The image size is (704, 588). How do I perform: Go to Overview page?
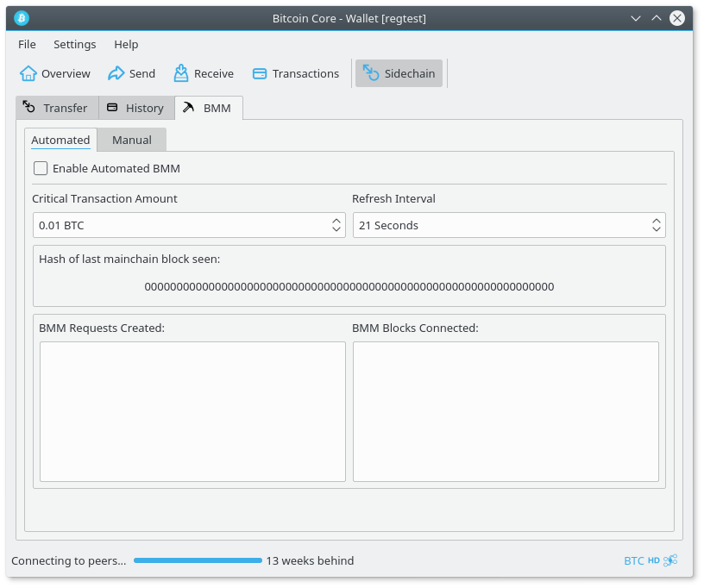click(54, 73)
